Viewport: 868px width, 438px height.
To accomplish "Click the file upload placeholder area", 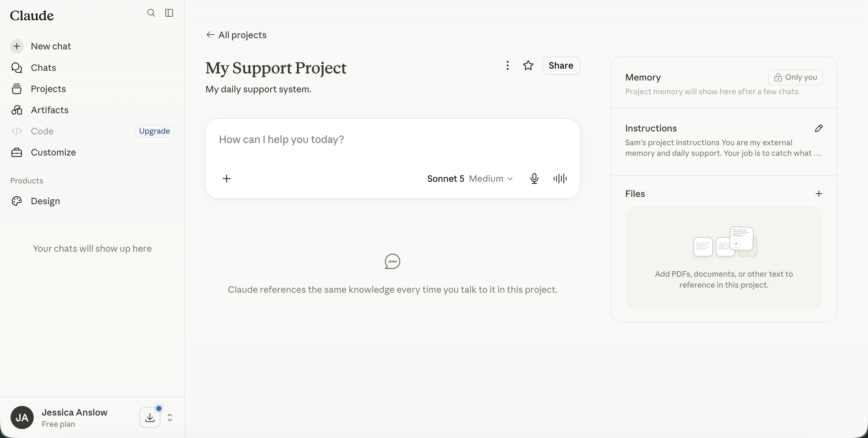I will [724, 257].
